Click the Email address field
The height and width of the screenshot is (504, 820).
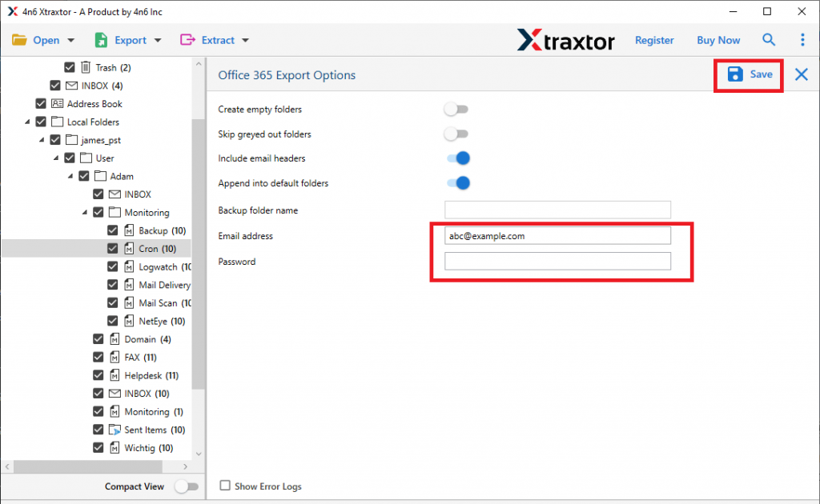point(557,235)
